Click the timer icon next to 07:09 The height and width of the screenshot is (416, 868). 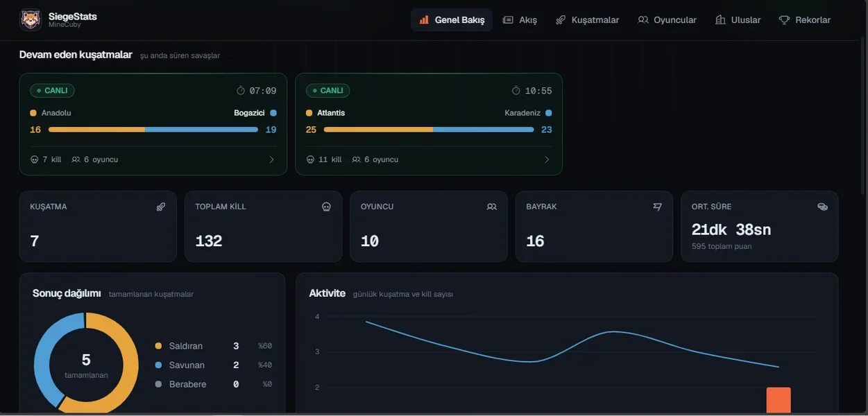(241, 91)
